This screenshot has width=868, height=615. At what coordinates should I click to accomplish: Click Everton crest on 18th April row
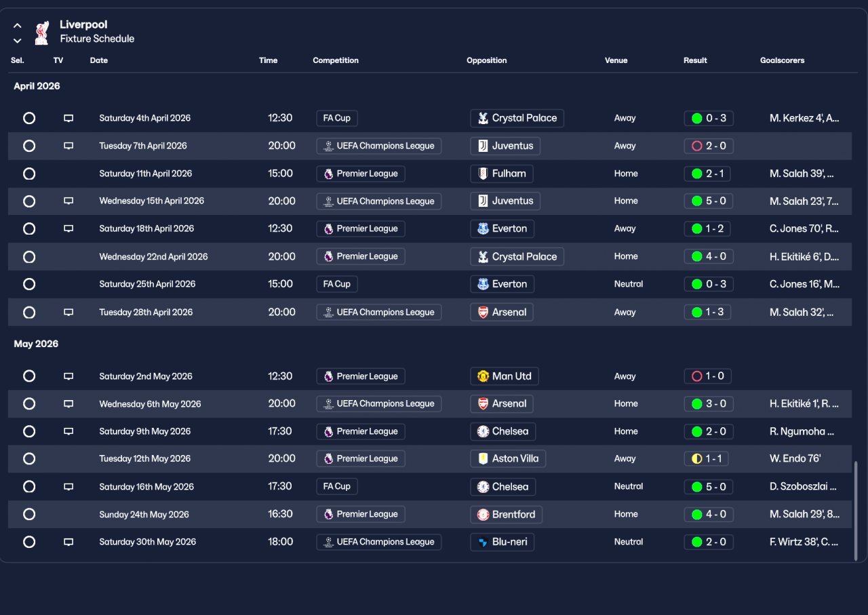point(483,229)
